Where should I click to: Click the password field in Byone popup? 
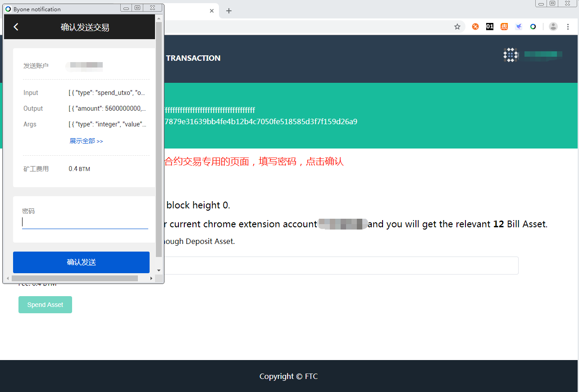(x=85, y=222)
